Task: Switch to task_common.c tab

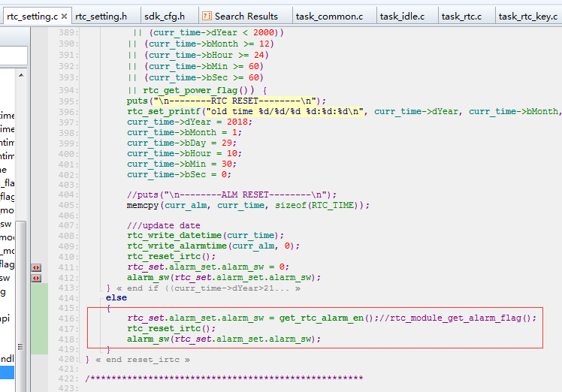Action: point(329,16)
